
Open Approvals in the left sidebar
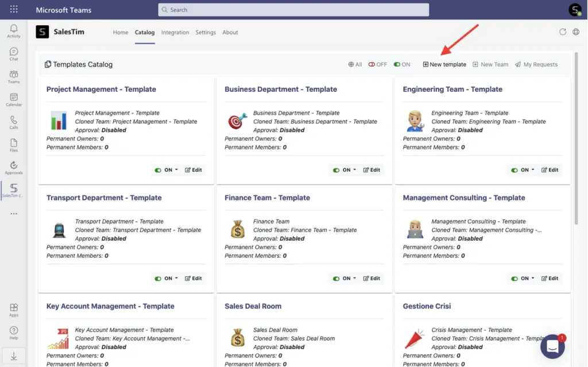(14, 168)
